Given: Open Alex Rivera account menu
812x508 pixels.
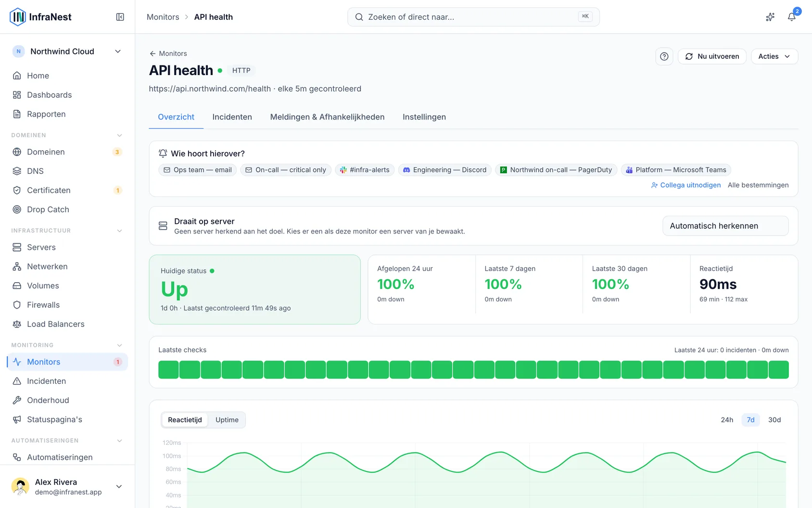Looking at the screenshot, I should pyautogui.click(x=67, y=486).
